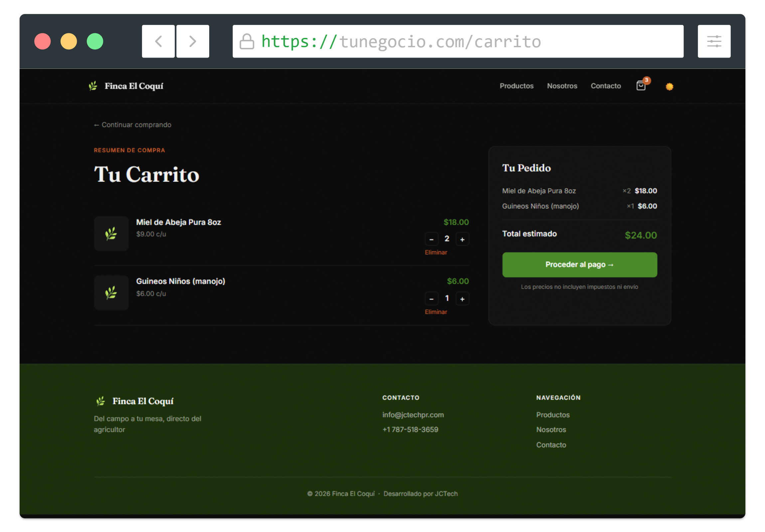Click Continuar comprando link

coord(132,125)
